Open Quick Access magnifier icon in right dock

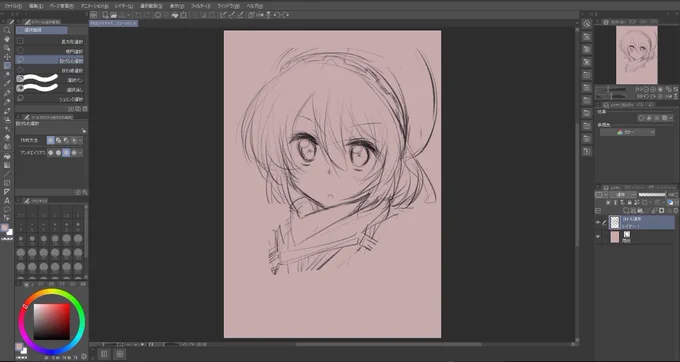point(587,24)
